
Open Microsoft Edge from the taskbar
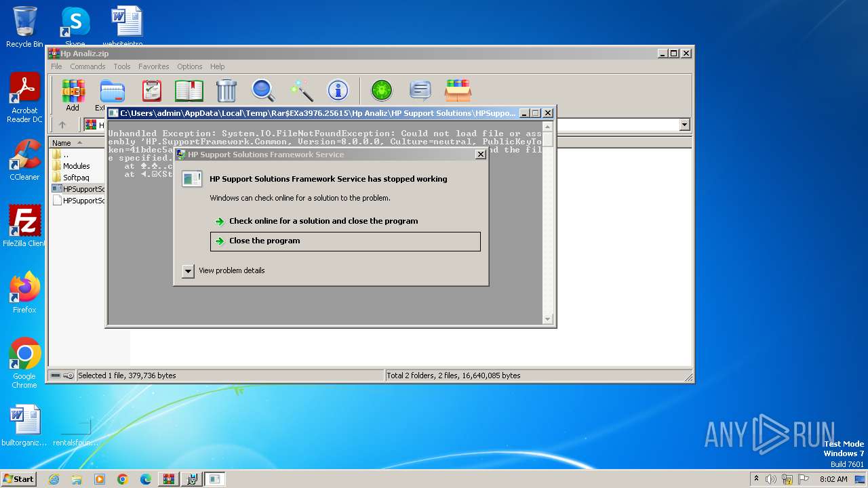click(x=145, y=479)
